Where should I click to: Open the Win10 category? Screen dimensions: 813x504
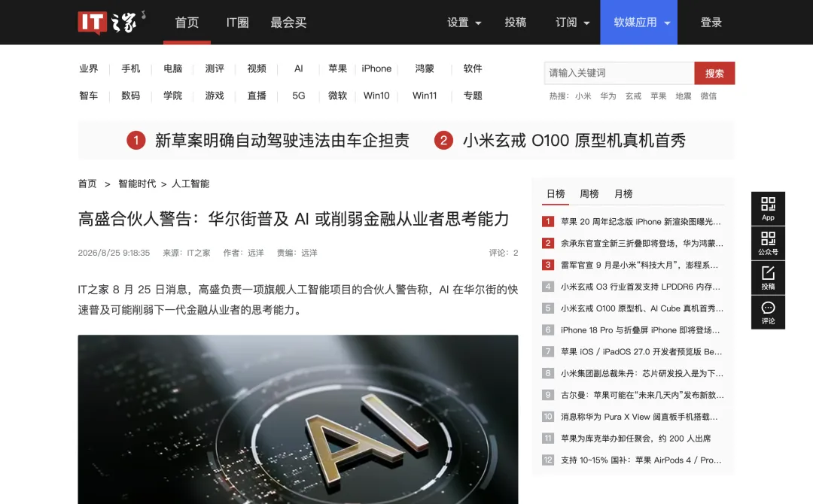(376, 96)
